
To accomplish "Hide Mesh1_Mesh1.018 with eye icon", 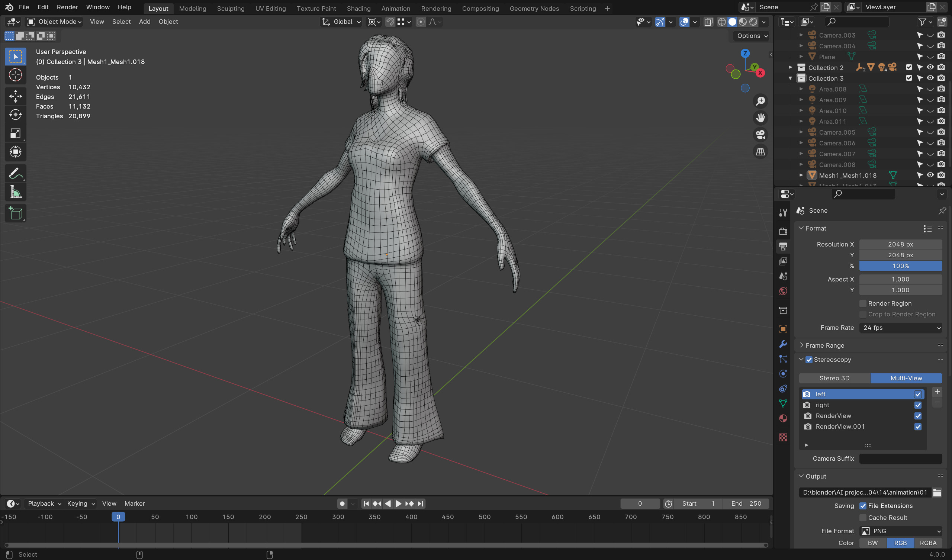I will (x=930, y=176).
